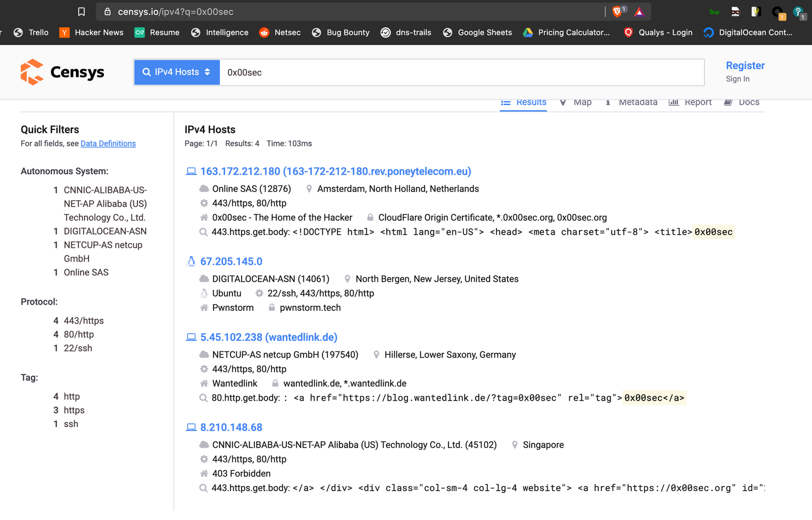Open the Intelligence bookmark
The image size is (812, 520).
click(x=220, y=32)
